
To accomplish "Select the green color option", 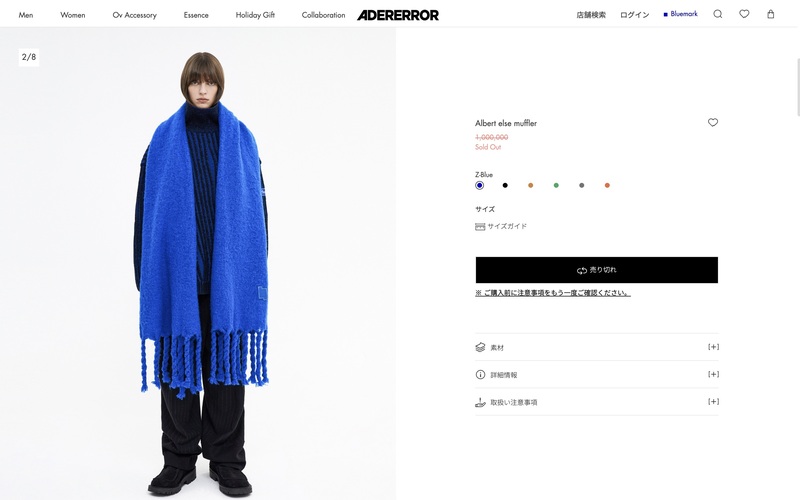I will pyautogui.click(x=556, y=185).
